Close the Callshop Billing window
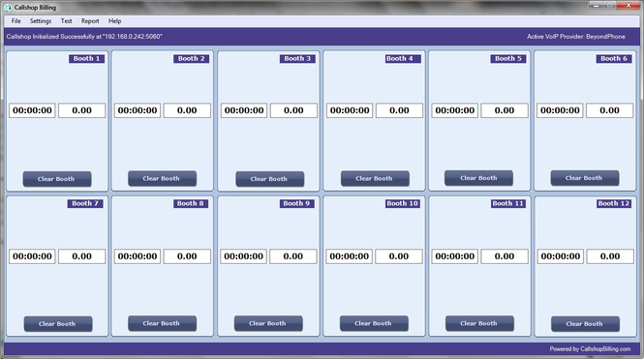The width and height of the screenshot is (644, 359). click(629, 6)
